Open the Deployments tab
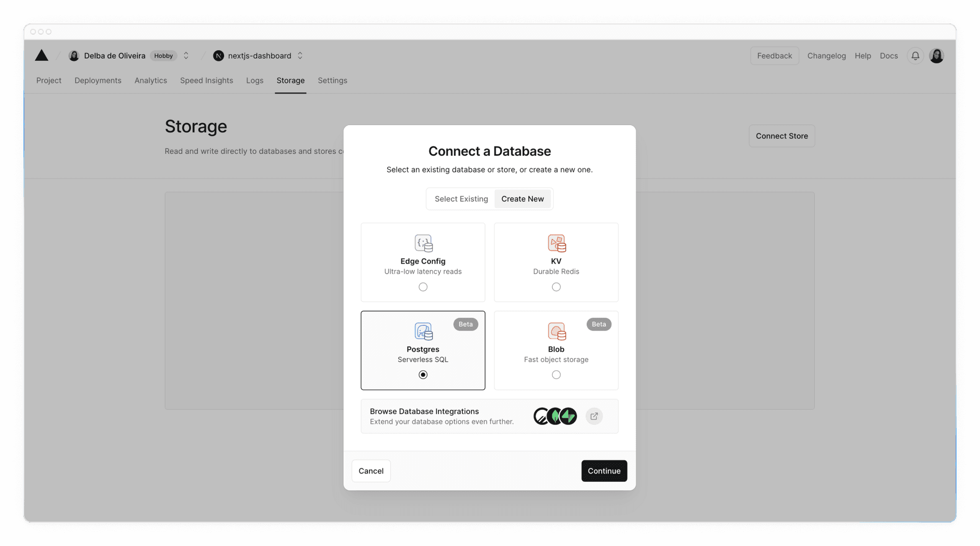Image resolution: width=980 pixels, height=546 pixels. point(98,80)
